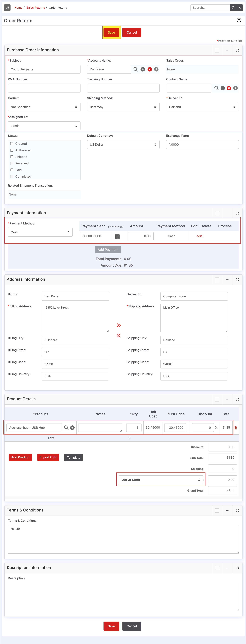Add new product with product row plus icon
246x644 pixels.
coord(72,428)
